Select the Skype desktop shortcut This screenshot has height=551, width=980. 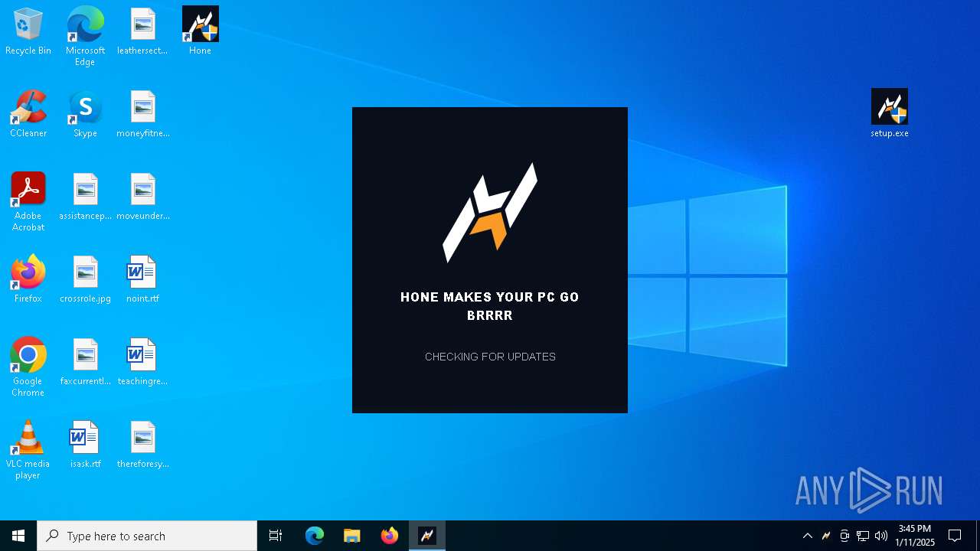85,115
